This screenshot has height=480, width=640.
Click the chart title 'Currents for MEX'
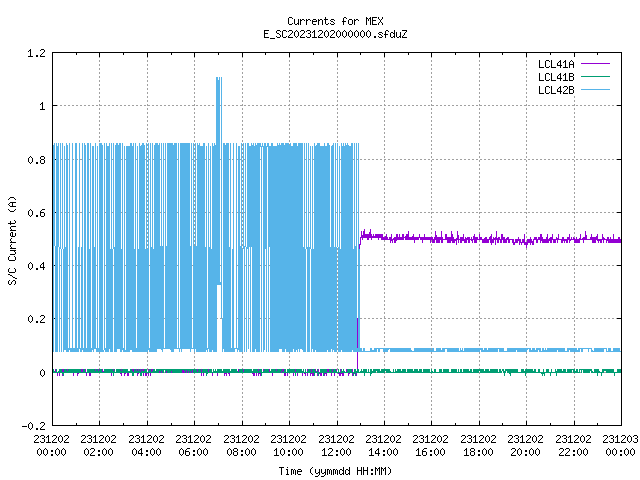coord(335,21)
